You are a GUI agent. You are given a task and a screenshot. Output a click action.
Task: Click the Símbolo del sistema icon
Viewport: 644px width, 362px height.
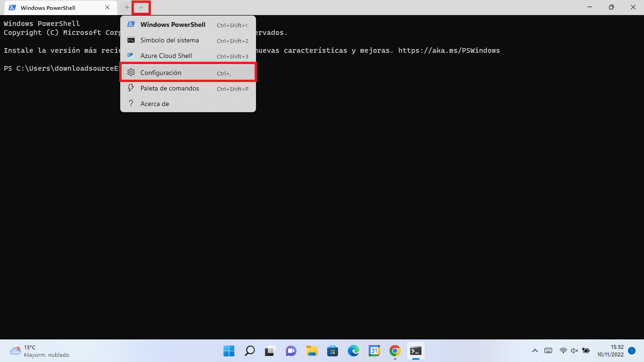pos(131,40)
